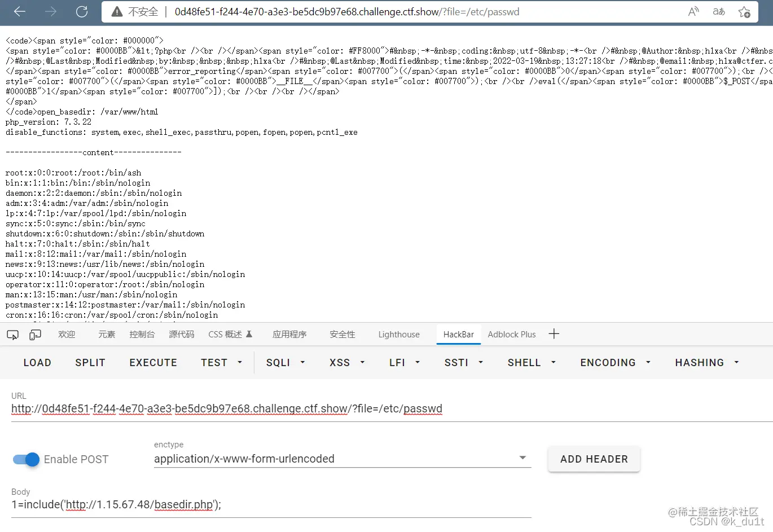The width and height of the screenshot is (773, 532).
Task: Click the man:x:13:15 passwd line
Action: pos(91,294)
